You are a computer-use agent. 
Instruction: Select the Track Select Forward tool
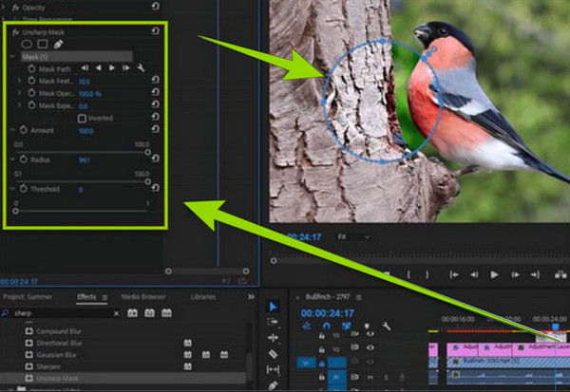273,323
